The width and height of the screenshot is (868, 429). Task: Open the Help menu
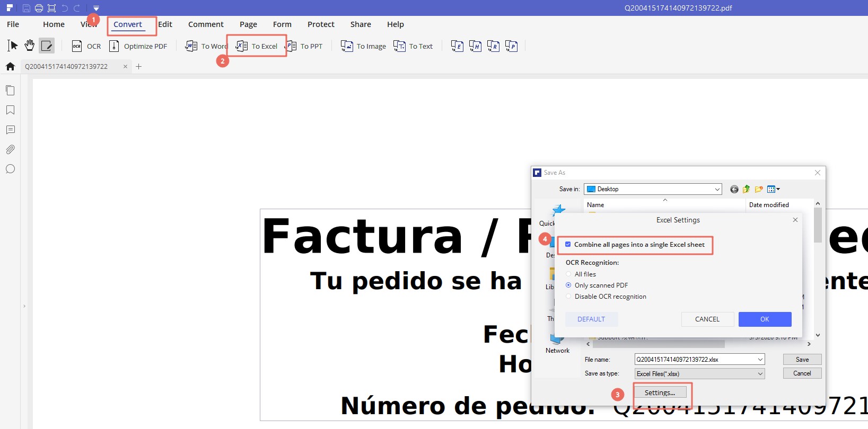click(x=395, y=24)
